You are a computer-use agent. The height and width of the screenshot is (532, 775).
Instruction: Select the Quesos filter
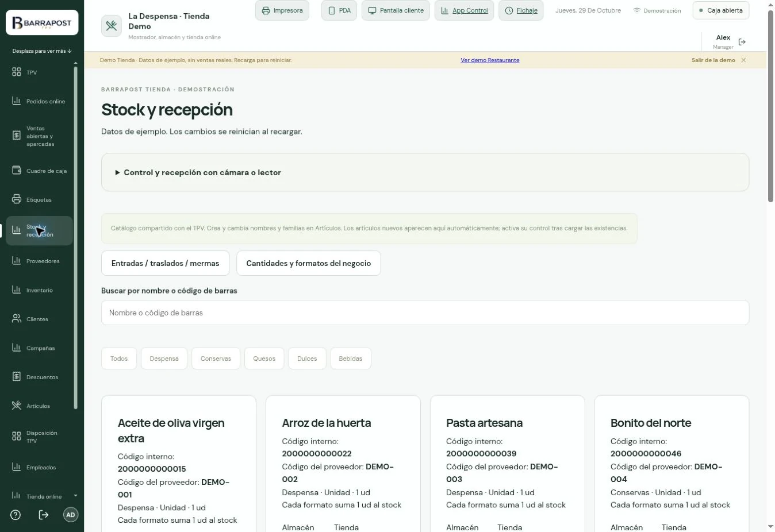264,358
